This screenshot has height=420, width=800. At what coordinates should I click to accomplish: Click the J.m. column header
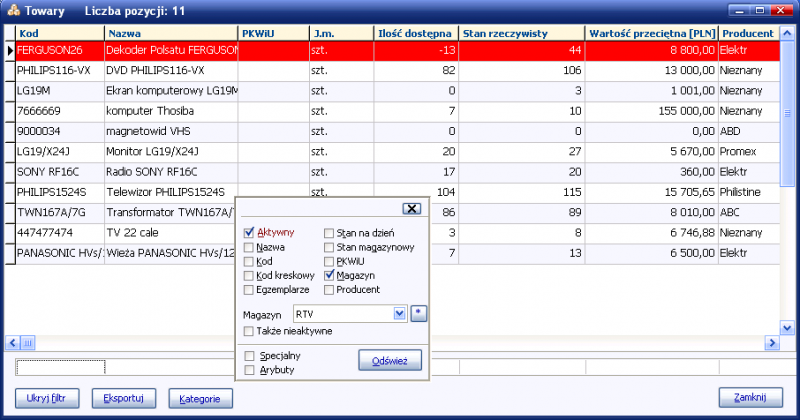click(341, 33)
